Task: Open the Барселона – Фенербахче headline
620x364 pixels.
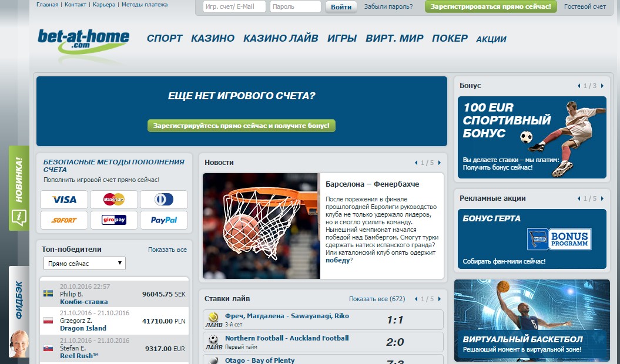Action: pos(372,184)
